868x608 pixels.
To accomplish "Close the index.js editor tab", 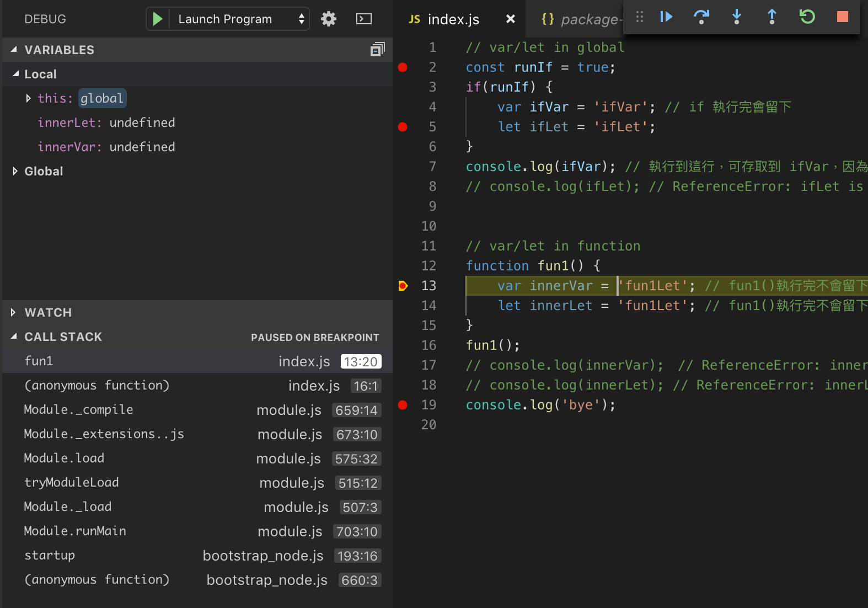I will point(511,19).
